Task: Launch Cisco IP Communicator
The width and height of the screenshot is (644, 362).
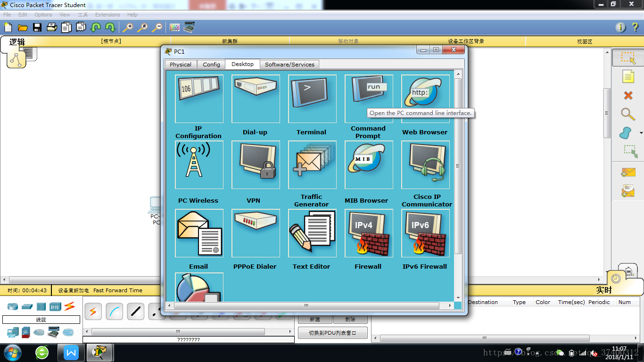Action: click(425, 165)
